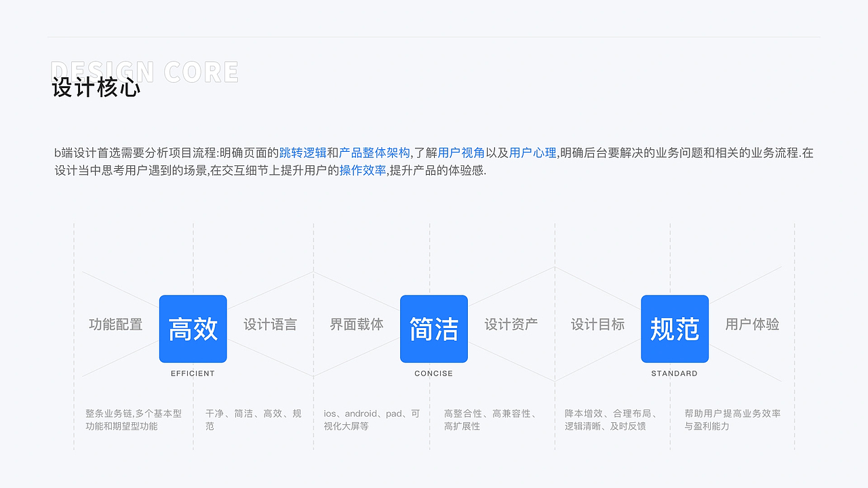Click the blue 规范 tile
The height and width of the screenshot is (488, 868).
click(x=675, y=329)
